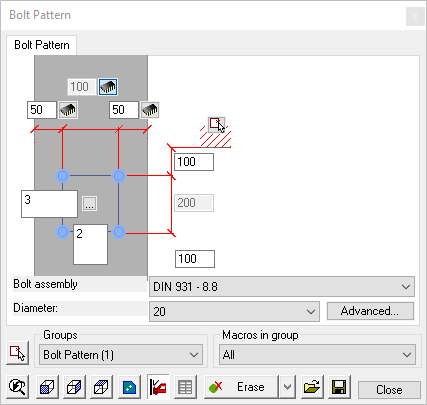Click the blue document with green marker icon
427x405 pixels.
(x=129, y=387)
